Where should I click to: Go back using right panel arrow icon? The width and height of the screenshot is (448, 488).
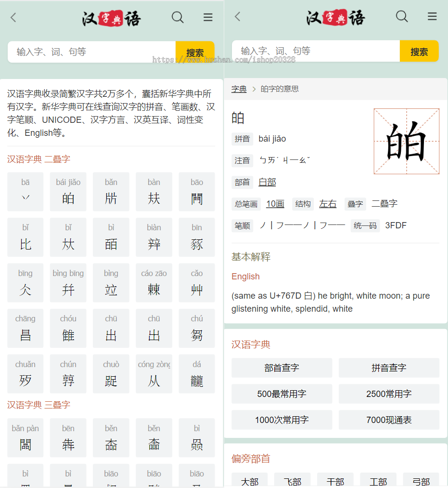[238, 16]
